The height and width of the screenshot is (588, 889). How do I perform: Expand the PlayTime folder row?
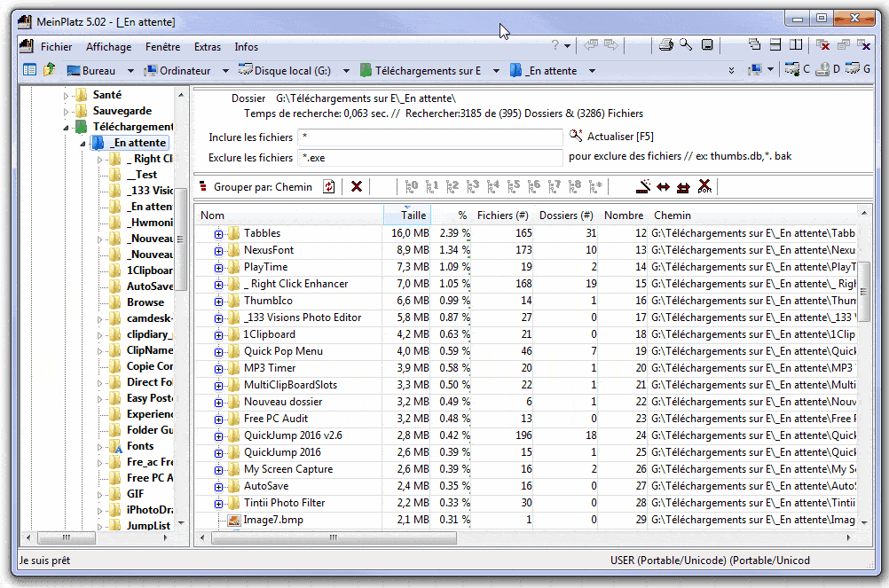[218, 268]
